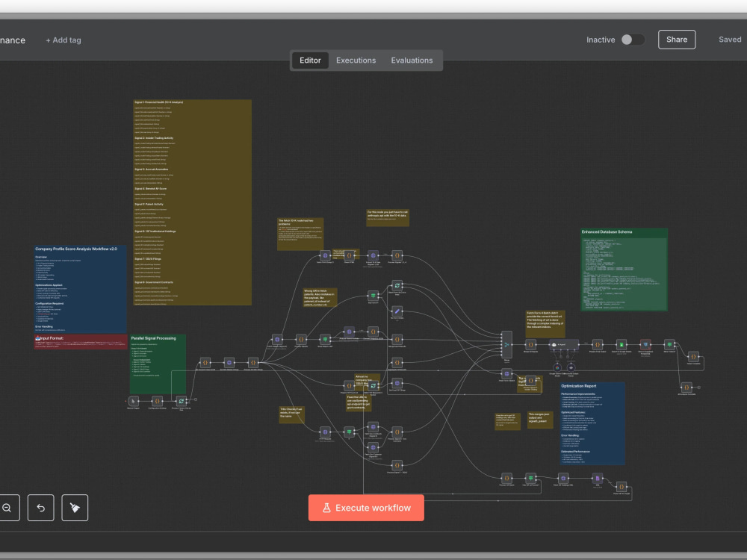Open the Export to Google Sheets node
The width and height of the screenshot is (747, 560).
click(622, 345)
